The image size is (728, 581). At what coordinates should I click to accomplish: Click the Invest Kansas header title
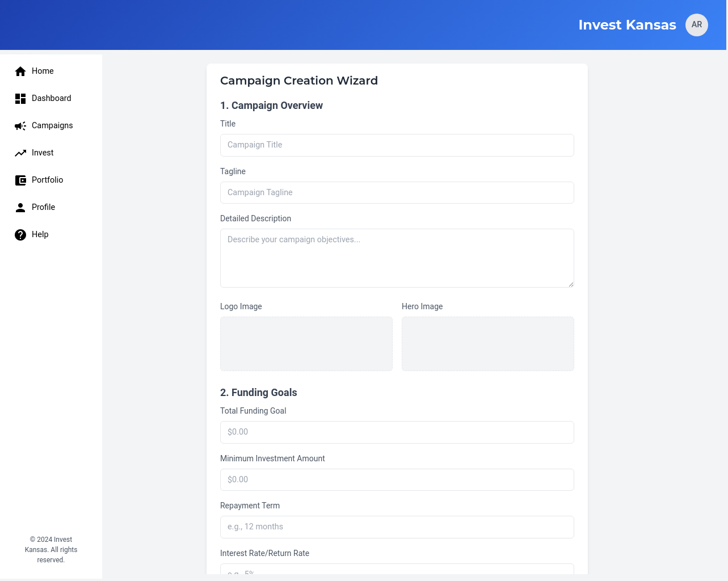(x=627, y=25)
